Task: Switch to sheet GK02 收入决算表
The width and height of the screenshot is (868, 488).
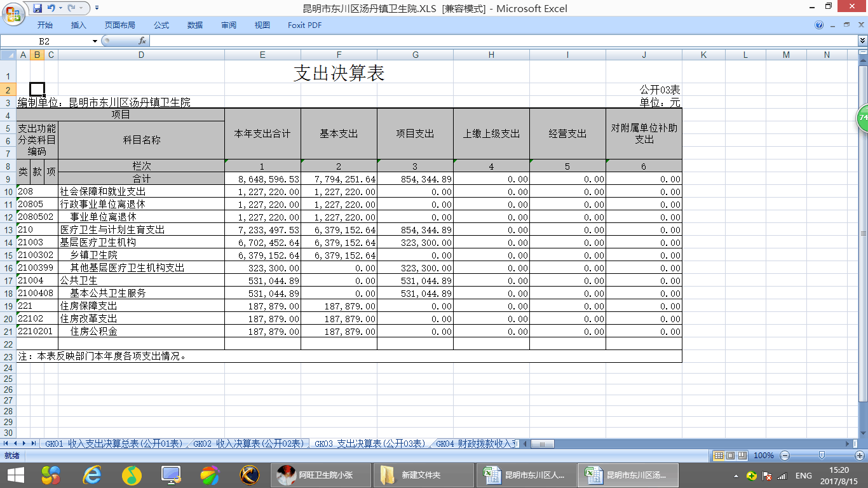Action: point(248,444)
